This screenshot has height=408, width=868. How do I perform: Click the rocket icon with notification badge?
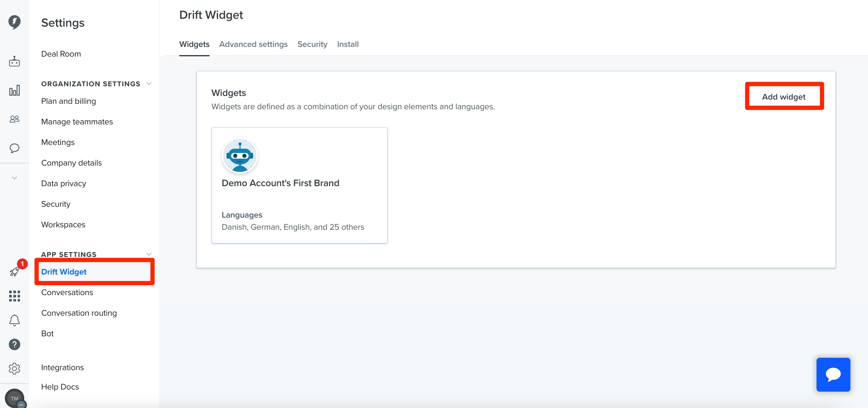click(x=15, y=271)
